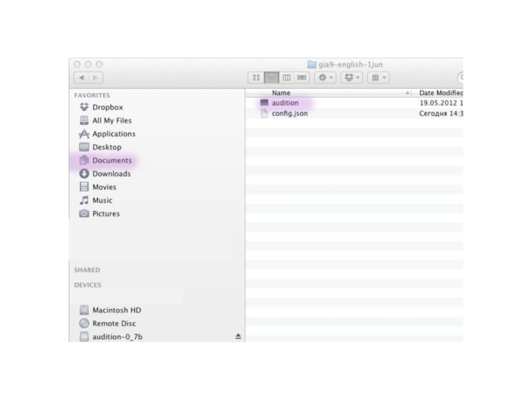This screenshot has height=399, width=532.
Task: Click the Movies film icon
Action: (84, 187)
